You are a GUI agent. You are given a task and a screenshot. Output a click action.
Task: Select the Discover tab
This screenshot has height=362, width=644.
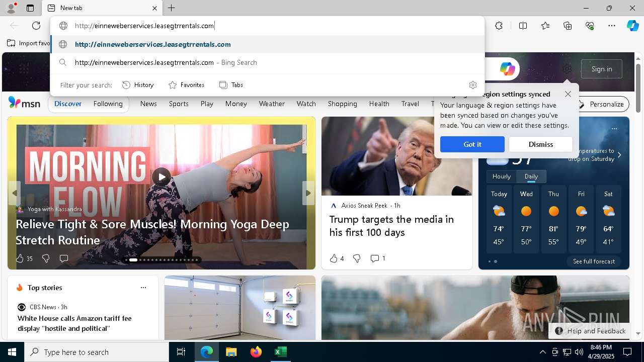(68, 104)
